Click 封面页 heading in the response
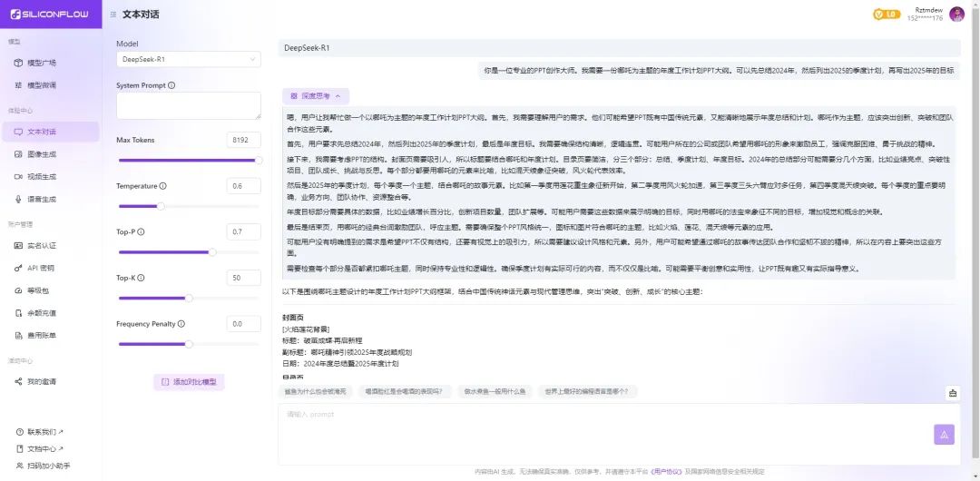The width and height of the screenshot is (980, 481). (293, 319)
